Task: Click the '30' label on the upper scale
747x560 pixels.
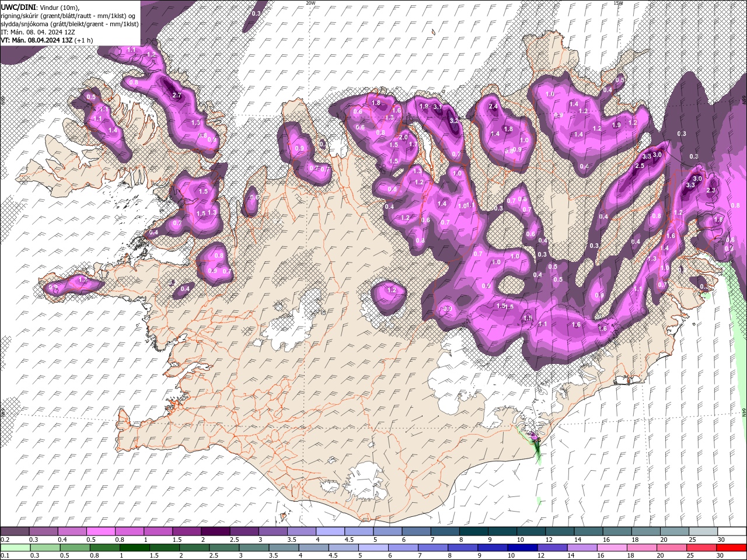Action: pos(721,540)
